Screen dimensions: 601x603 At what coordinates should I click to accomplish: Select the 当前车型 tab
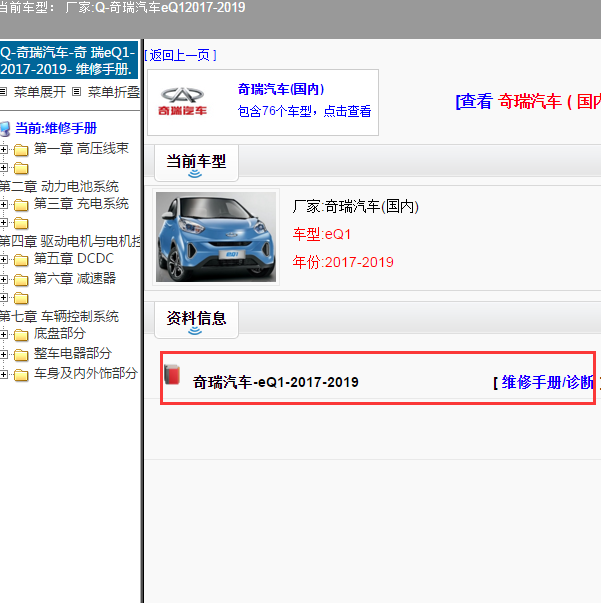[196, 163]
